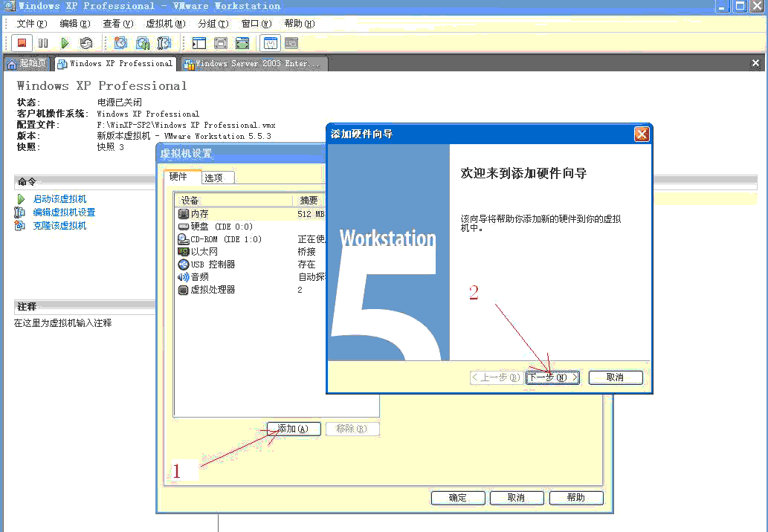
Task: Click the clone icon beside 克隆该虚拟机
Action: pyautogui.click(x=19, y=226)
